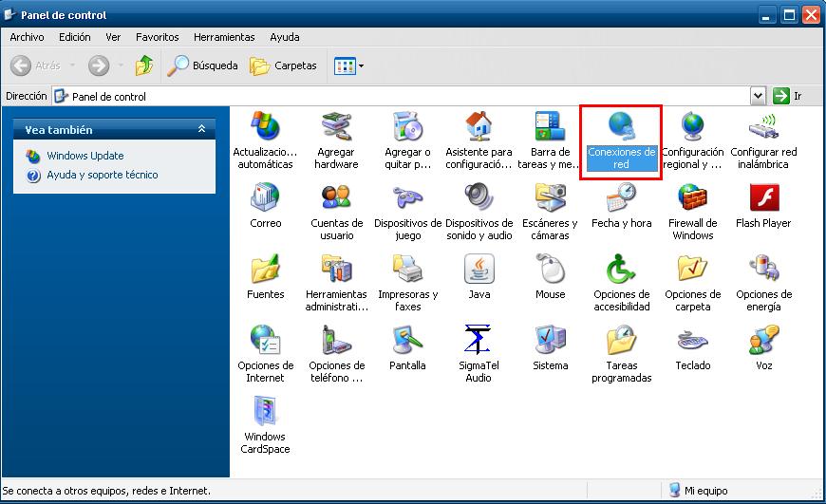Open Dispositivos de sonido y audio

coord(479,197)
